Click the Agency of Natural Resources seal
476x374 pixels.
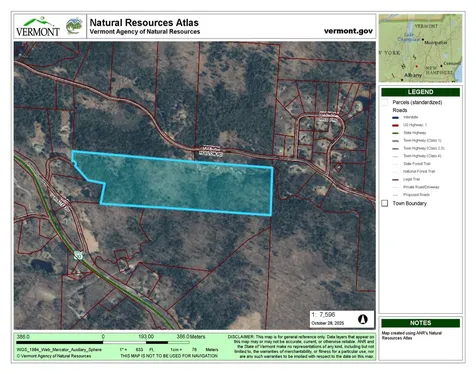point(74,26)
